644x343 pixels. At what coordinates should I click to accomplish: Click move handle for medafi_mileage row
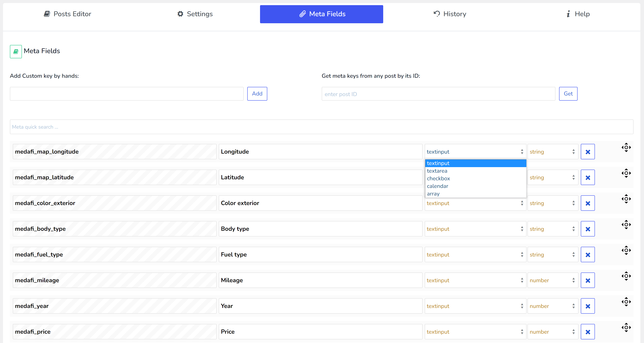(626, 276)
